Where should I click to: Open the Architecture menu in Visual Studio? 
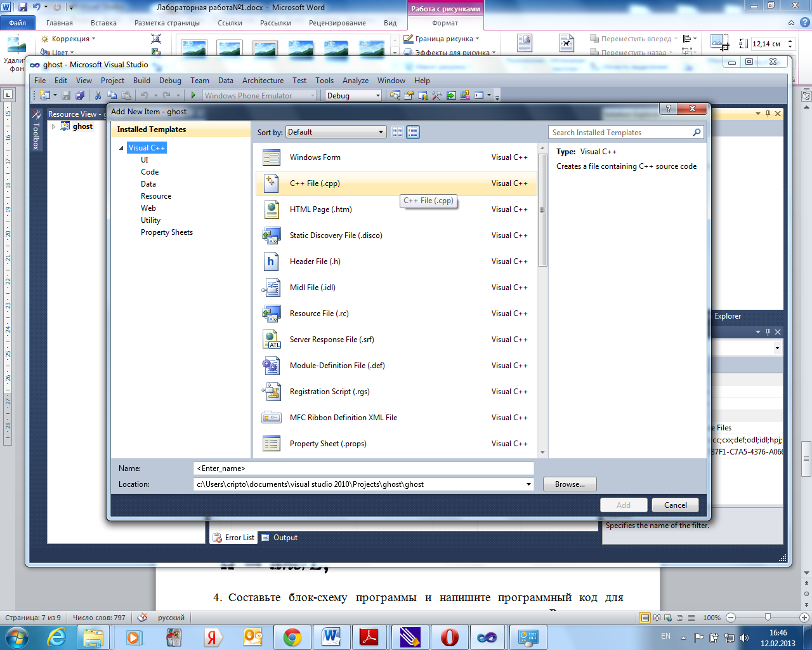click(263, 81)
